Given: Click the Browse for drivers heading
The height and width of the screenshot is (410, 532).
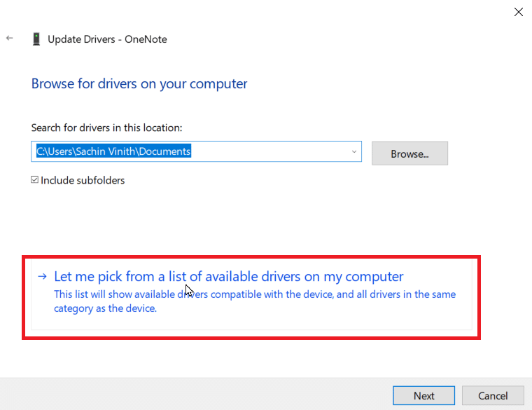Looking at the screenshot, I should click(x=139, y=84).
